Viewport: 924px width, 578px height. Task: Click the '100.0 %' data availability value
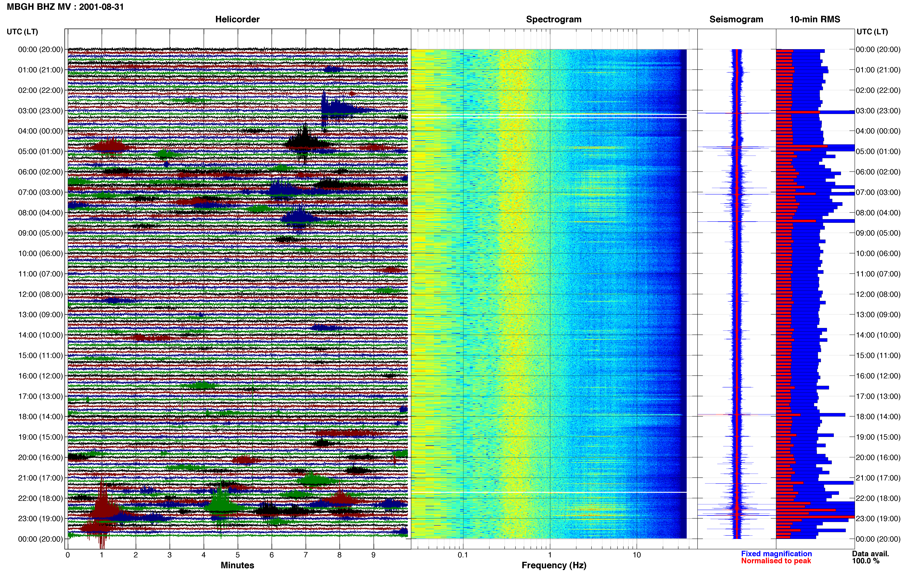click(x=865, y=561)
